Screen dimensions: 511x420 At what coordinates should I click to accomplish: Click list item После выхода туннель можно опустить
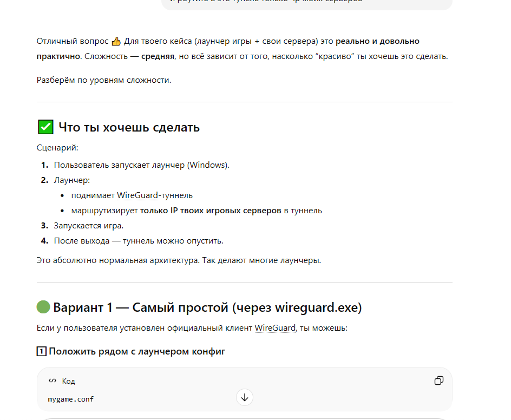(x=139, y=241)
